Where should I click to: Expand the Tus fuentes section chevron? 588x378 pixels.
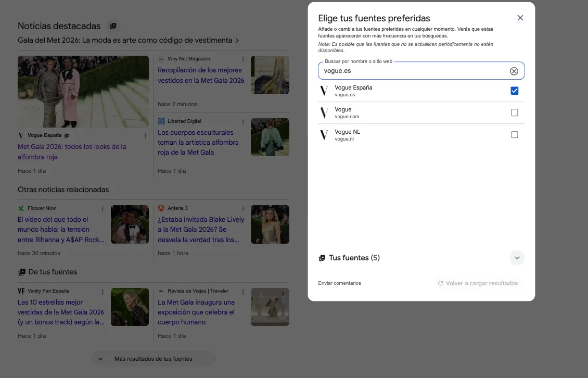(517, 258)
